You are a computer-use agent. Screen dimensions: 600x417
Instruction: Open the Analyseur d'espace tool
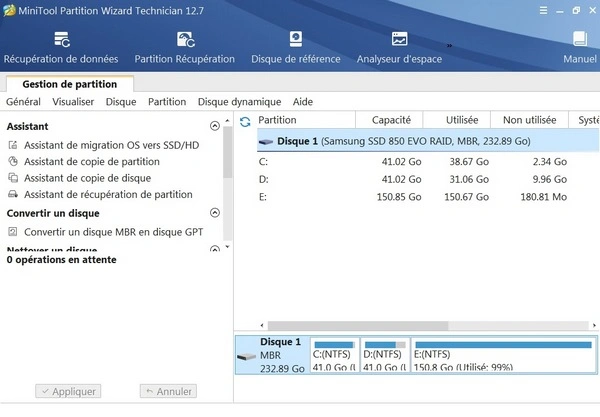(x=399, y=47)
